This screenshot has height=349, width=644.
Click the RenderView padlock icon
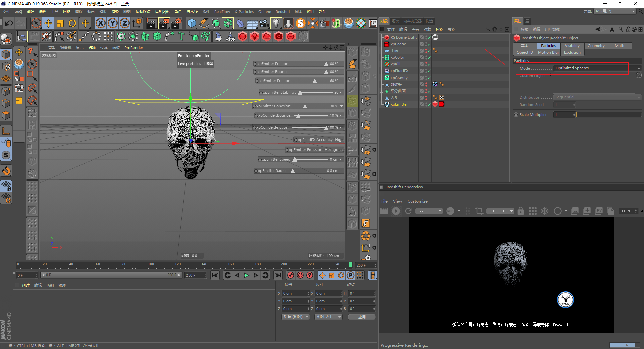[521, 211]
